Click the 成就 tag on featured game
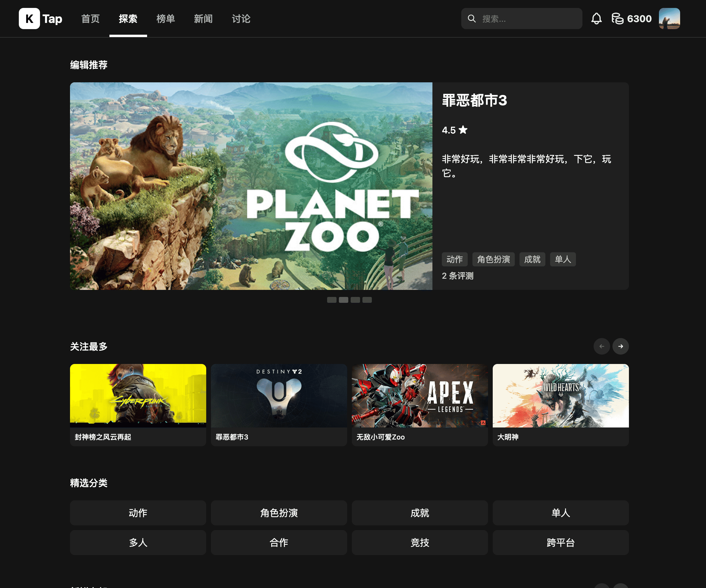The height and width of the screenshot is (588, 706). 532,259
